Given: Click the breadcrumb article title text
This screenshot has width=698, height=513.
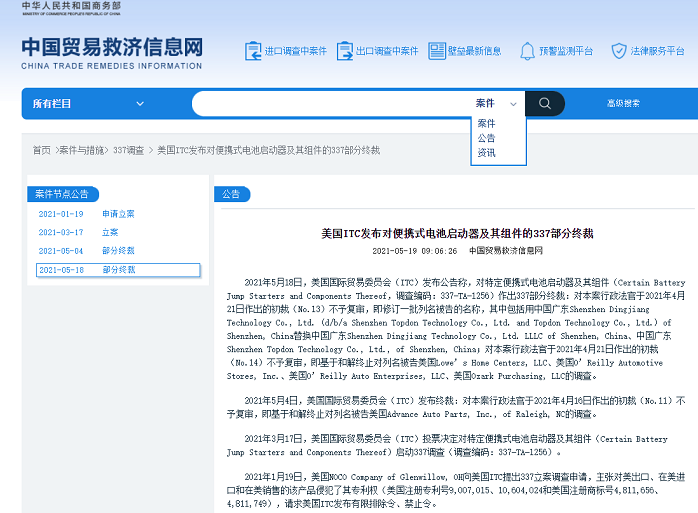Looking at the screenshot, I should 268,151.
